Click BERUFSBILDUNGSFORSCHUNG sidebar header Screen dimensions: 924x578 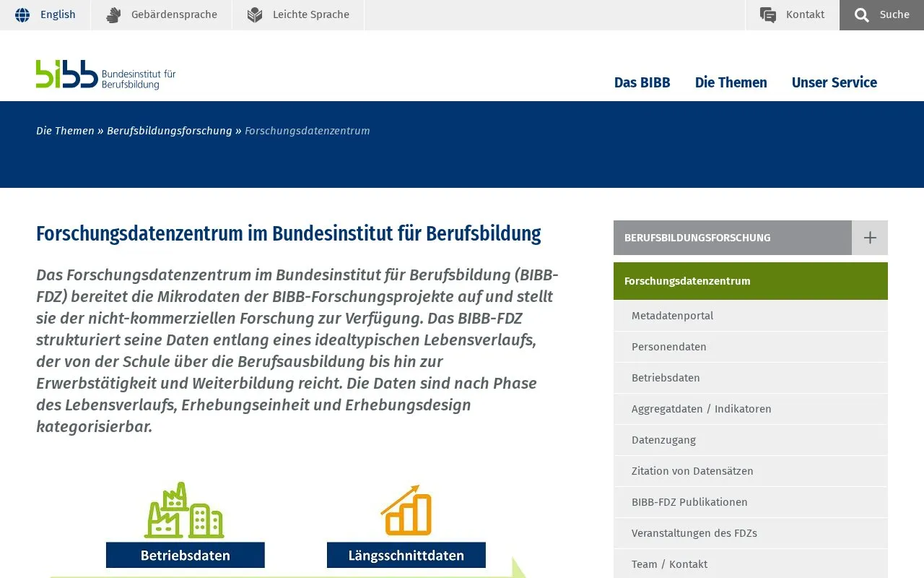tap(733, 238)
